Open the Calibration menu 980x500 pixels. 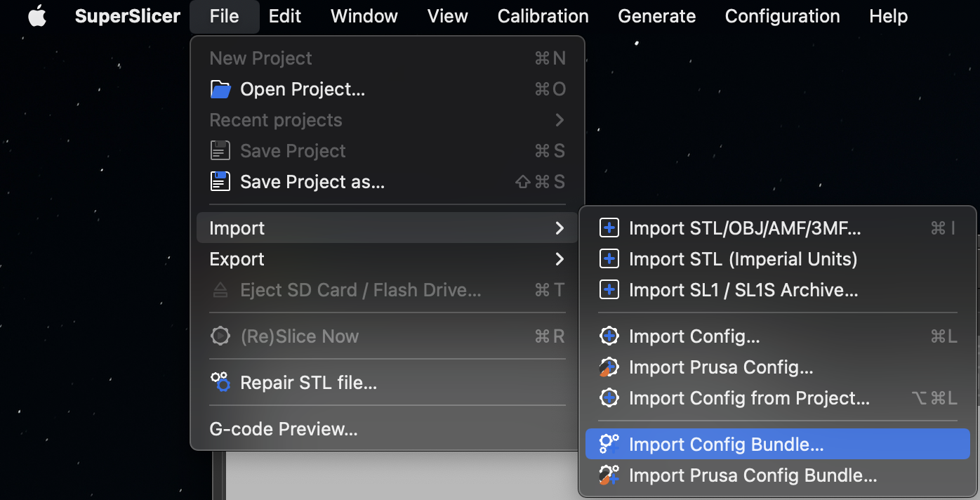pyautogui.click(x=543, y=15)
